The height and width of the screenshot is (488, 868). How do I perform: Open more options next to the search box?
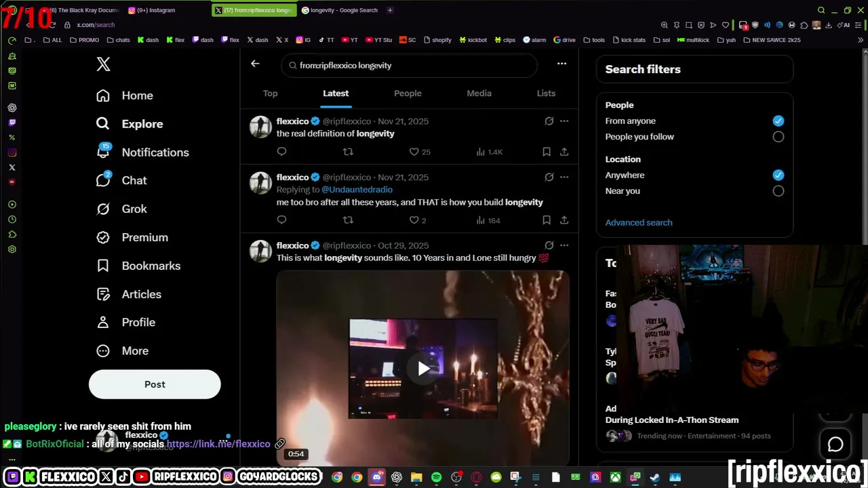pos(561,64)
